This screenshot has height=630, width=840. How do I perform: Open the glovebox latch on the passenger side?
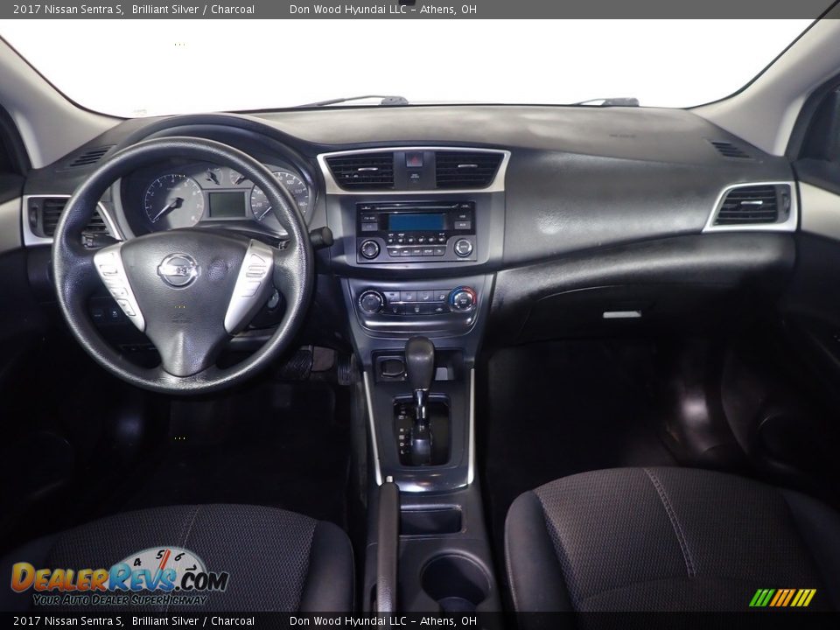pyautogui.click(x=623, y=315)
